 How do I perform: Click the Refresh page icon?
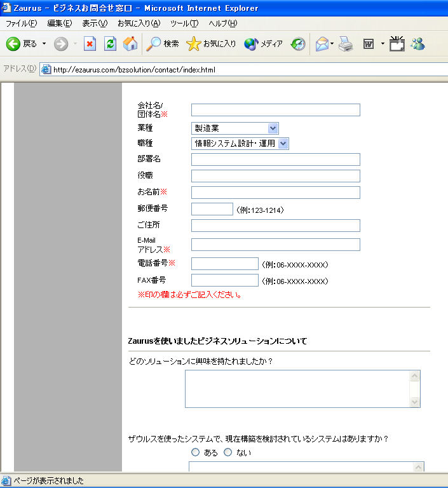click(x=110, y=44)
